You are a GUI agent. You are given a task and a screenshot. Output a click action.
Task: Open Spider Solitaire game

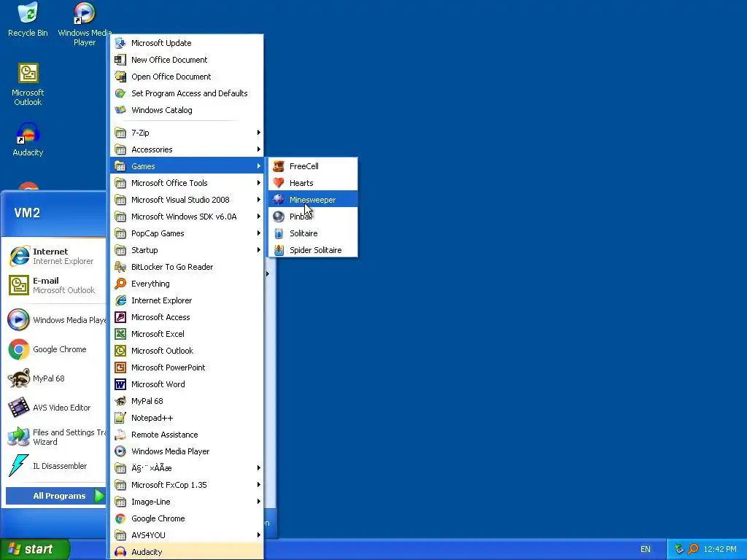pyautogui.click(x=313, y=250)
